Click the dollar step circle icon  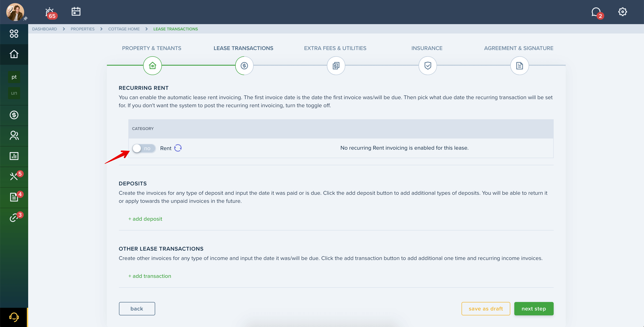coord(244,66)
